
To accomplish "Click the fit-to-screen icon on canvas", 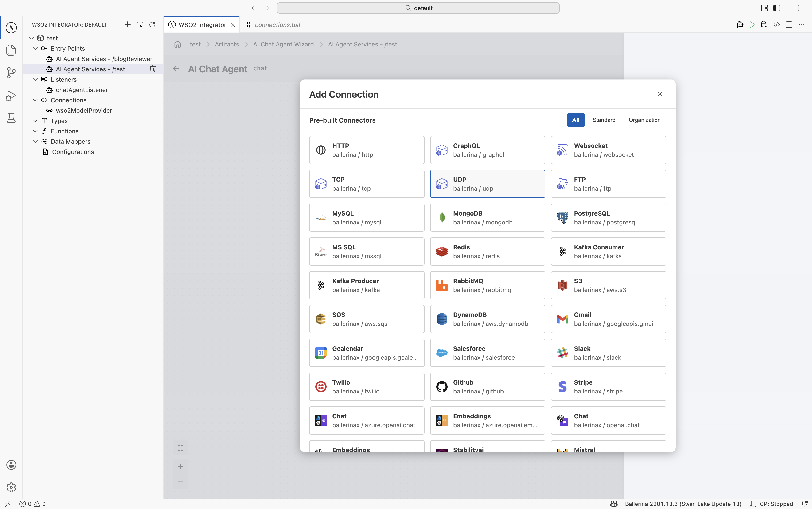I will 180,448.
